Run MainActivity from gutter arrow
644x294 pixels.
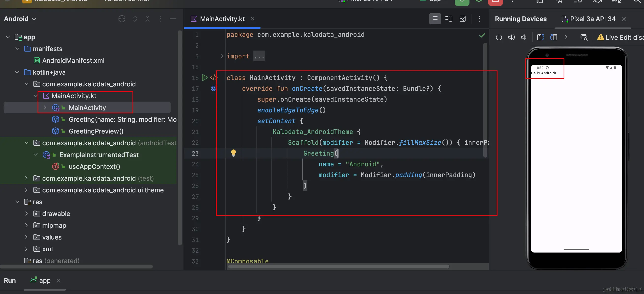(x=205, y=78)
